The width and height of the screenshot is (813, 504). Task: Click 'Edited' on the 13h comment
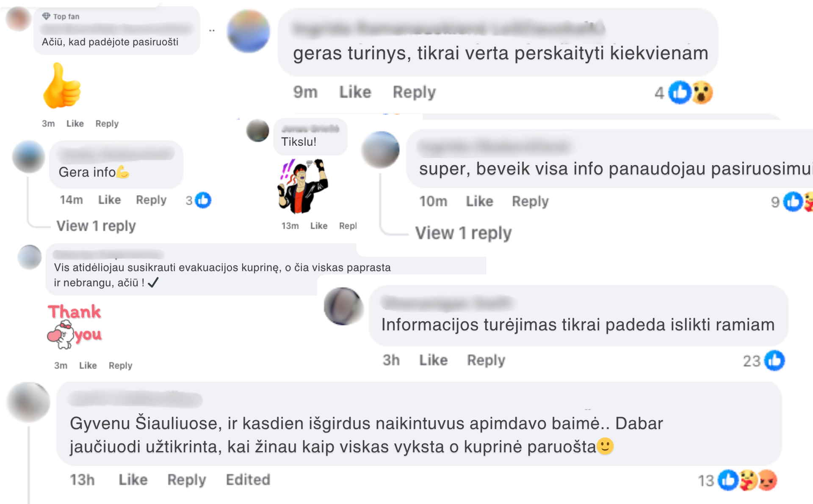point(248,479)
